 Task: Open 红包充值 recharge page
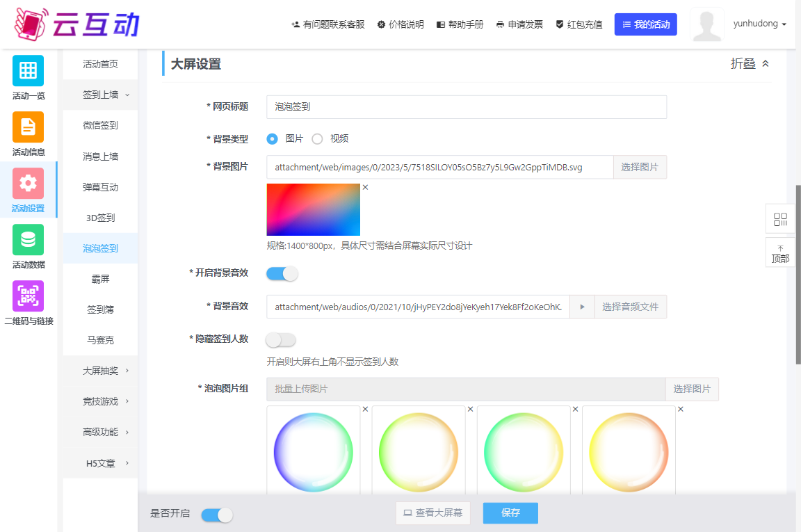click(x=578, y=24)
